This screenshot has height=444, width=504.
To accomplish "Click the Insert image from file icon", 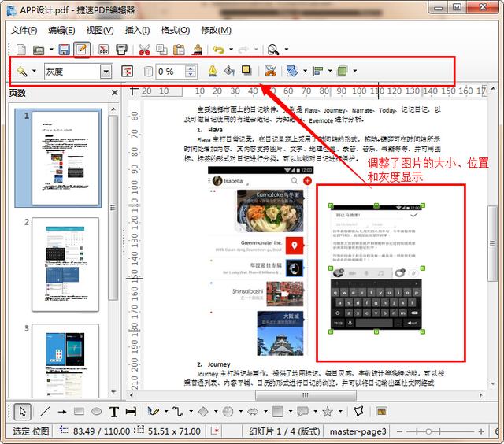I will (381, 412).
